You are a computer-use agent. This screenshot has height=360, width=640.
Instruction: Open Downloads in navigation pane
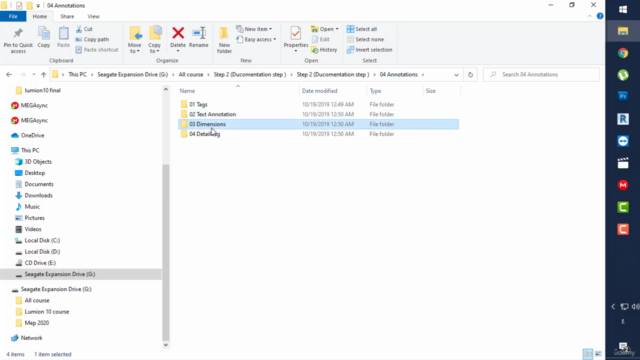(x=38, y=195)
